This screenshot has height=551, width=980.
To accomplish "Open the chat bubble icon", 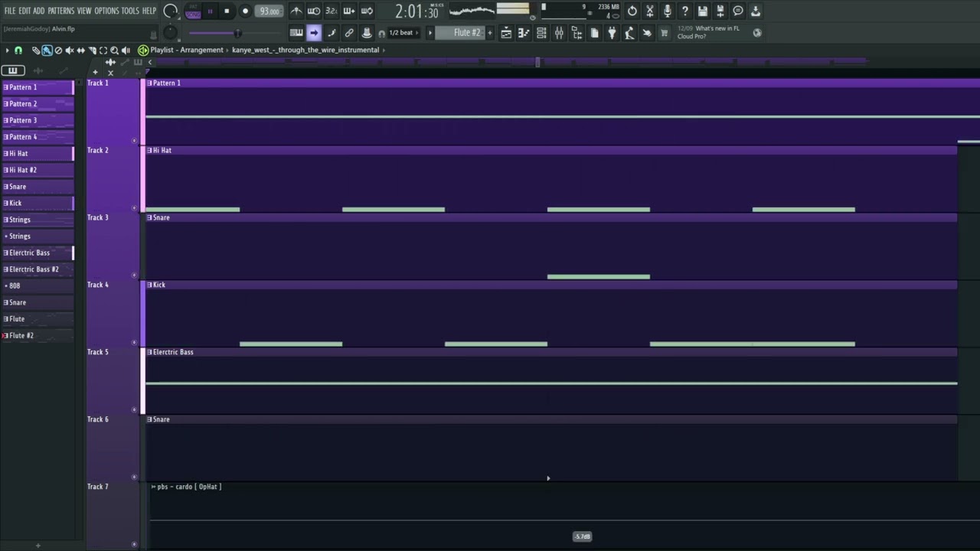I will 738,11.
